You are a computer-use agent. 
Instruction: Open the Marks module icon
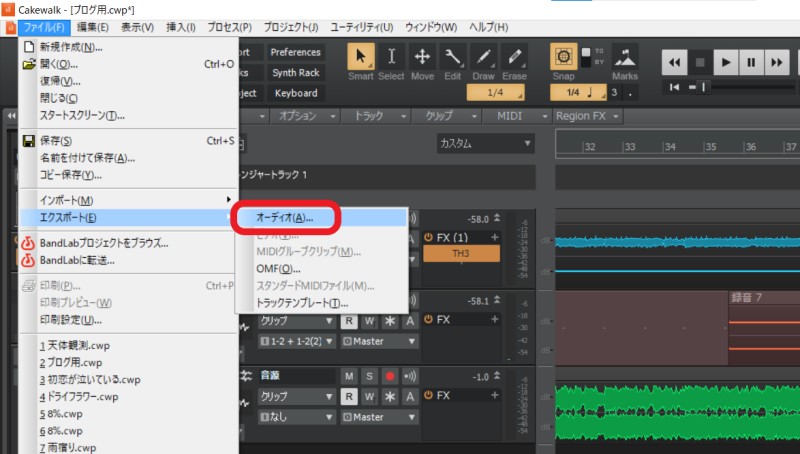[625, 57]
